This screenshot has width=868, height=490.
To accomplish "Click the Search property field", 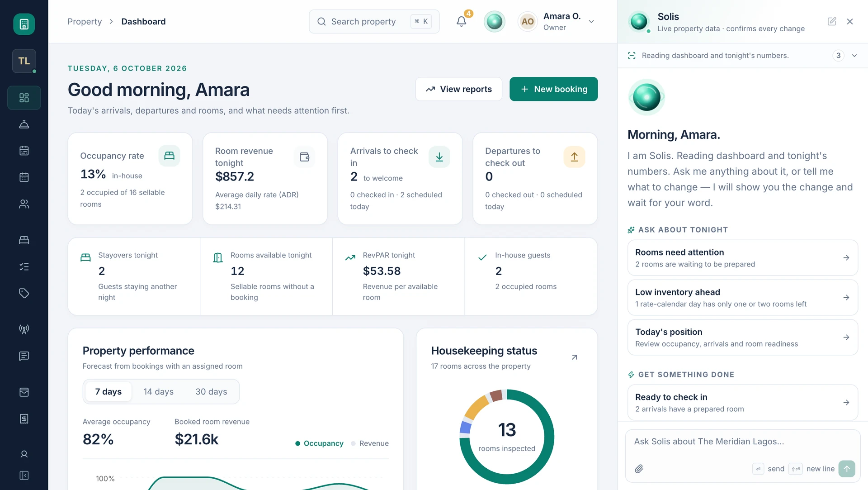I will [374, 21].
